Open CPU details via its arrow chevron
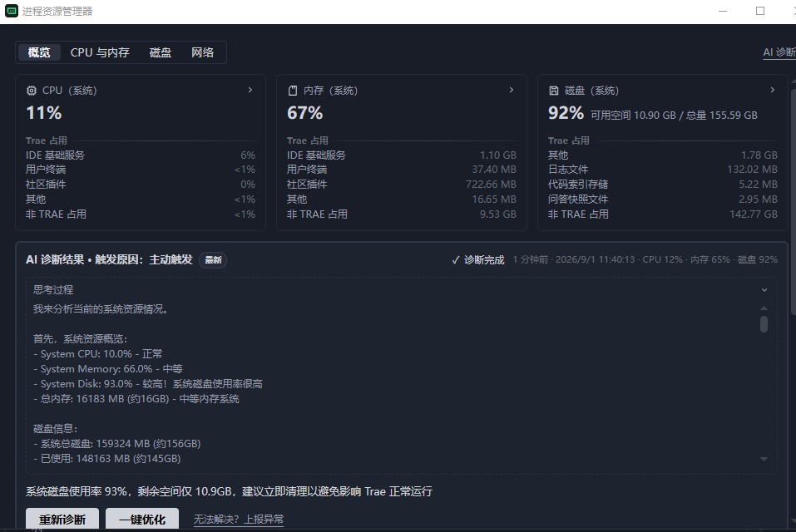This screenshot has width=796, height=532. [x=250, y=90]
